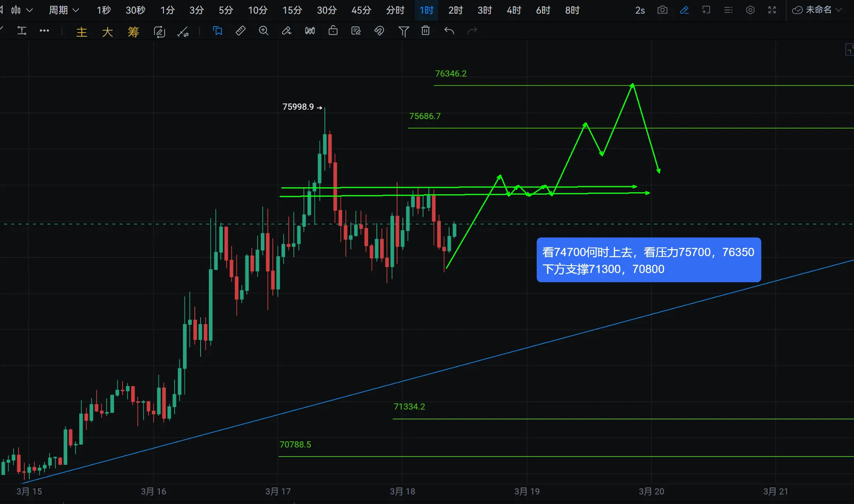
Task: Click the blue 看74700 annotation note
Action: [648, 260]
